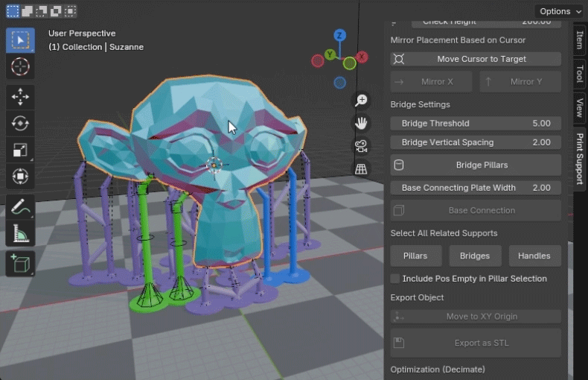Select the Add Cube tool

click(x=20, y=264)
